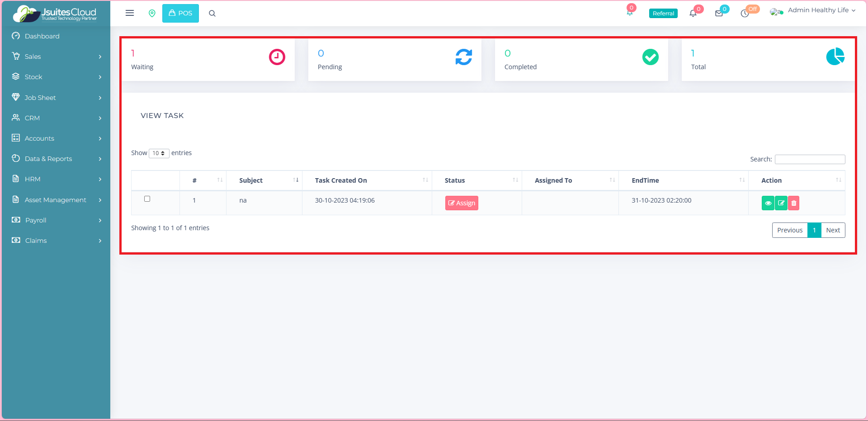Open the entries per page dropdown

[x=159, y=153]
